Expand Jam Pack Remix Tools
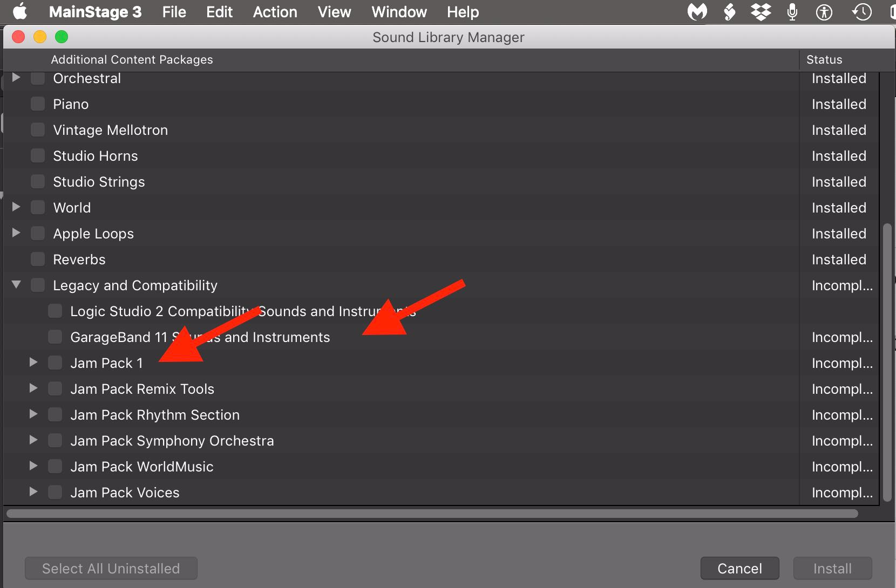Screen dimensions: 896x588 tap(33, 388)
